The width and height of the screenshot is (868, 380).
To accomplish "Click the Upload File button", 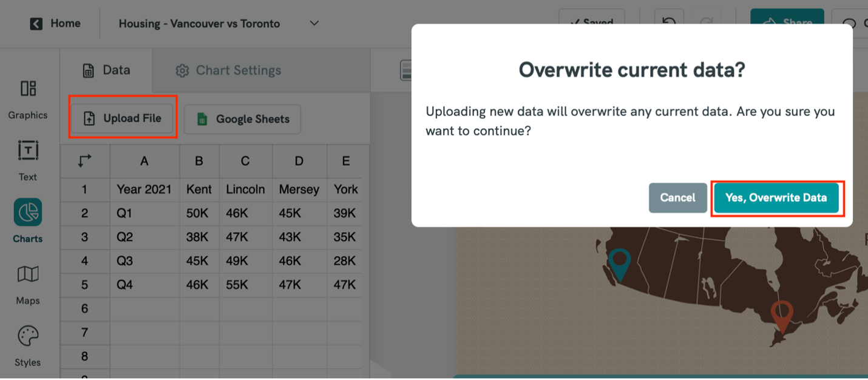I will (x=123, y=119).
